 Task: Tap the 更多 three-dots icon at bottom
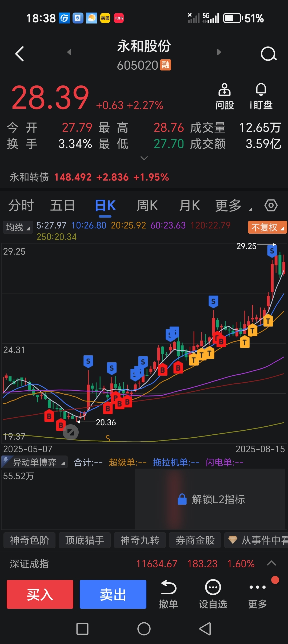(x=257, y=587)
